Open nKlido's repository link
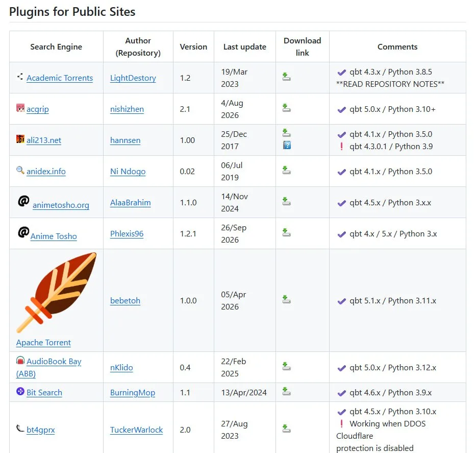 [121, 368]
